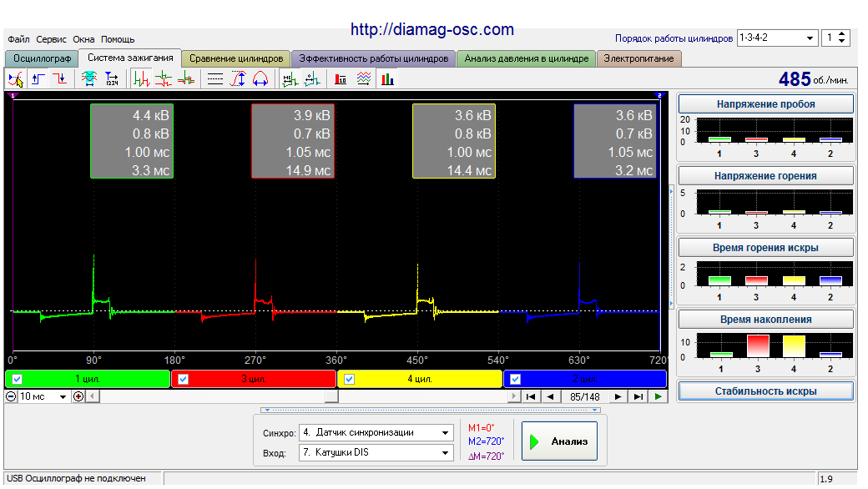The height and width of the screenshot is (489, 868).
Task: Start green playback of frames
Action: coord(659,396)
